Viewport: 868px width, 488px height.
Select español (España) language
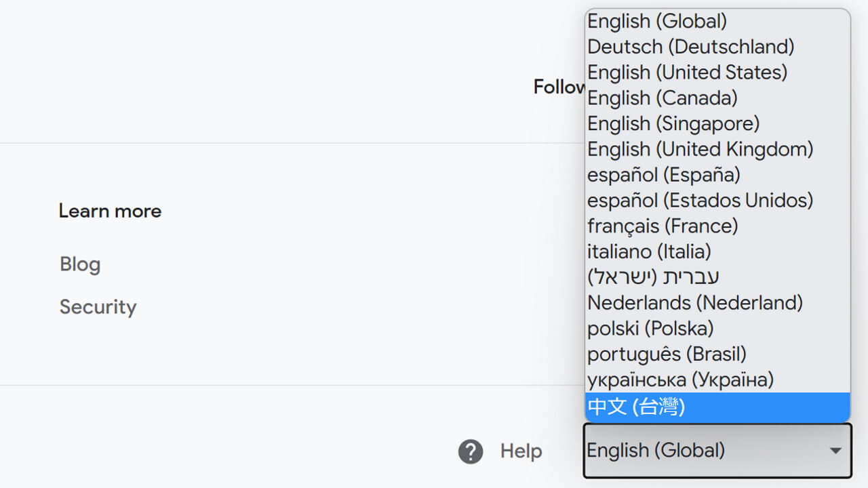(x=663, y=175)
